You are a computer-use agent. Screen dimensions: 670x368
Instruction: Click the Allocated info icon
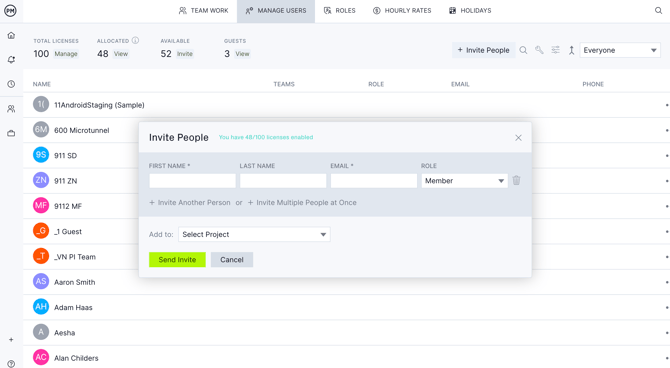tap(135, 41)
